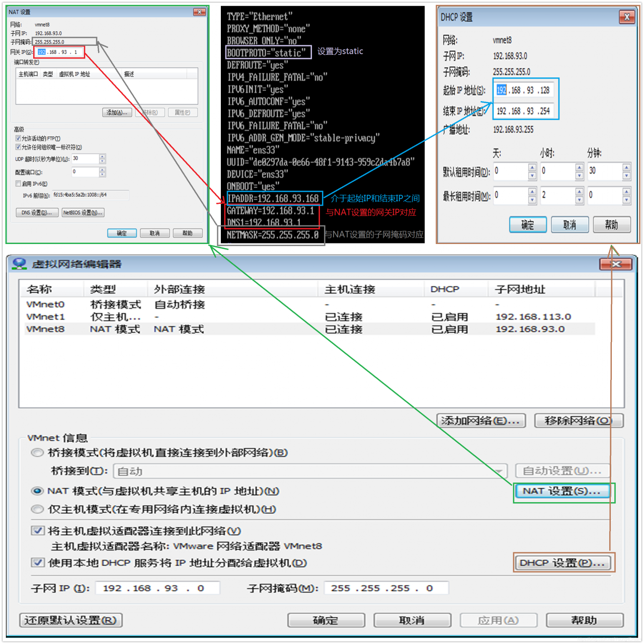The image size is (644, 644).
Task: Enable the 启用 IPv6 checkbox
Action: tap(18, 184)
